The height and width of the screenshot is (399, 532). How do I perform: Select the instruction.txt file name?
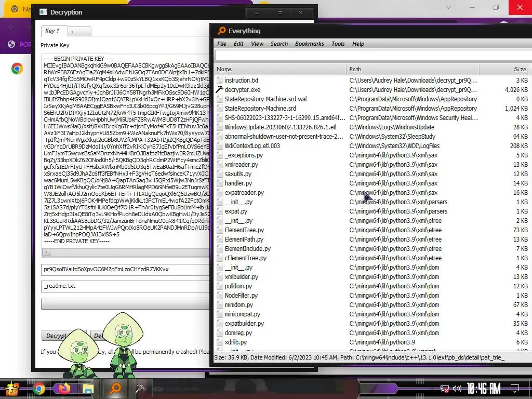point(241,81)
